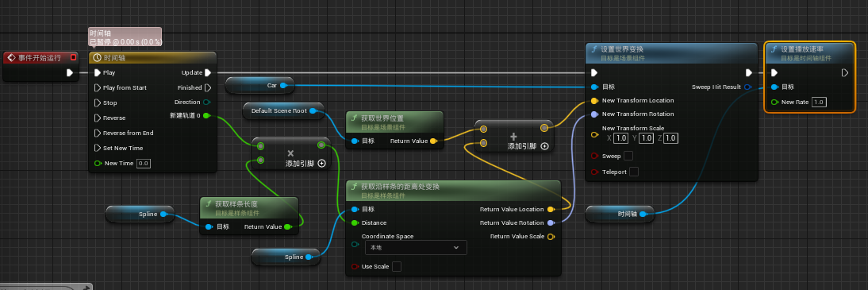Select the 事件开始运行 event node title
This screenshot has width=868, height=290.
coord(39,58)
